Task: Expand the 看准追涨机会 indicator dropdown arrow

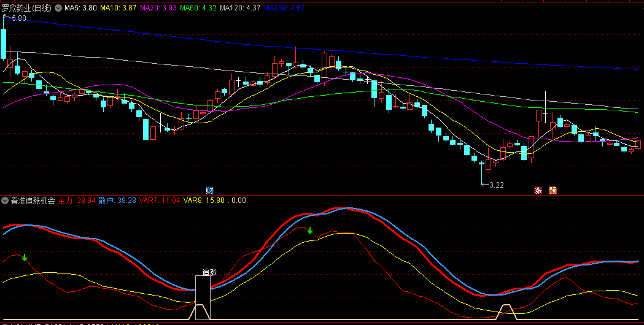Action: coord(5,201)
